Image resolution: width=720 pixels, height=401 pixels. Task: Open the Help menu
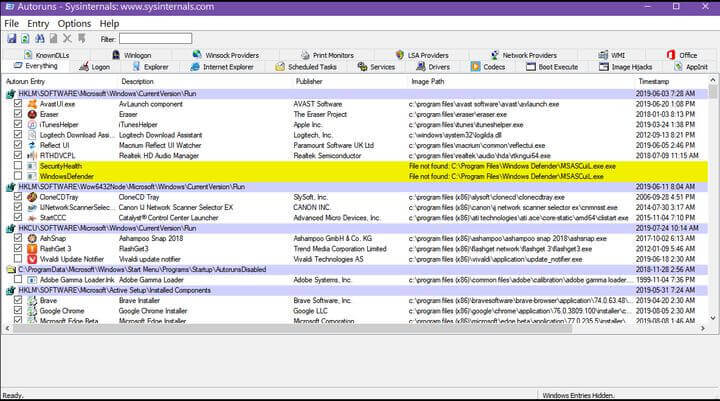pos(109,23)
